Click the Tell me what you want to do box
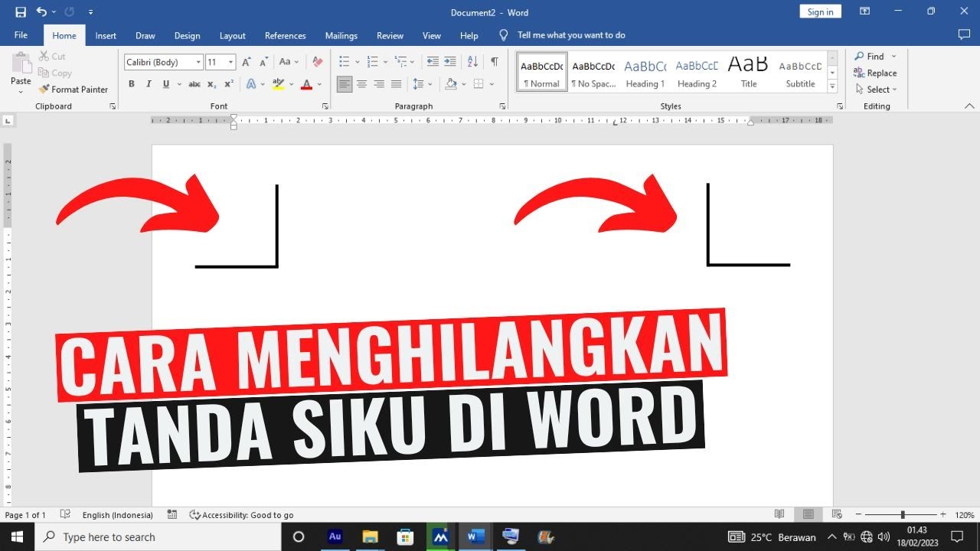The image size is (980, 551). (571, 35)
